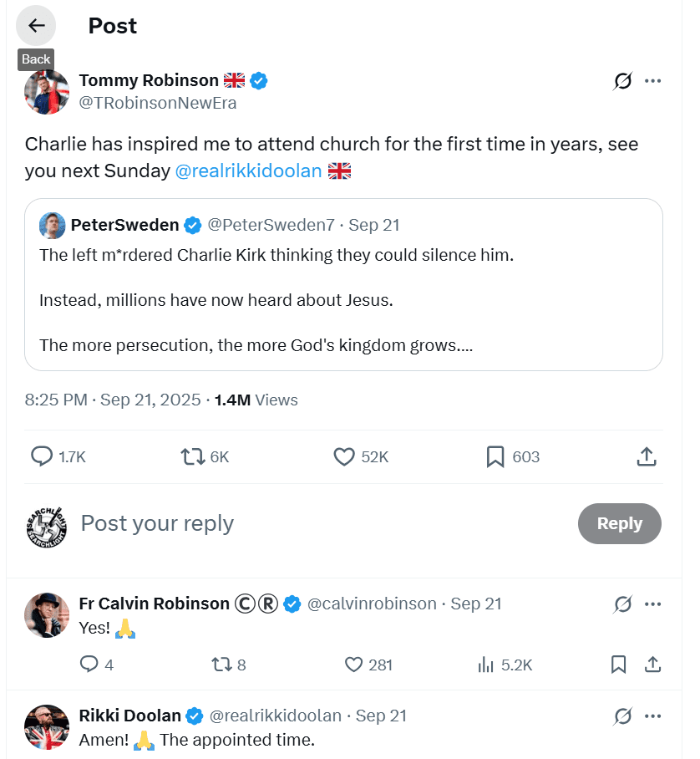The image size is (700, 759).
Task: Open the @realrikkidoolan mention link
Action: click(x=248, y=171)
